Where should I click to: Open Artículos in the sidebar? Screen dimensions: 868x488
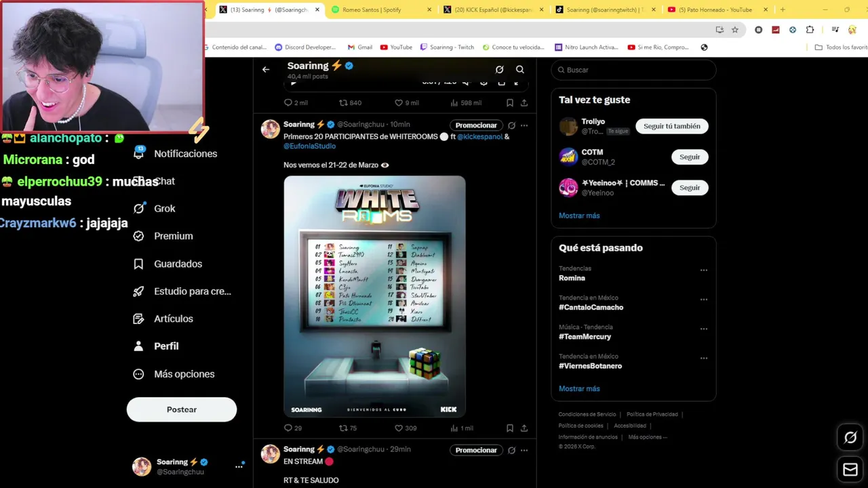coord(163,319)
